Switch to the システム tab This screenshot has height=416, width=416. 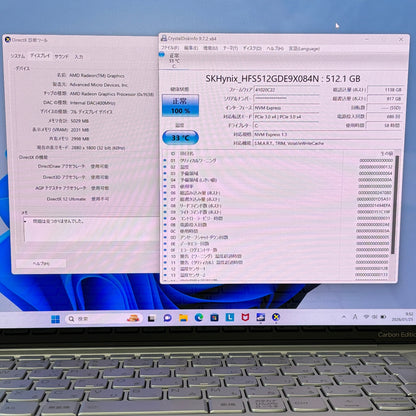tap(17, 56)
